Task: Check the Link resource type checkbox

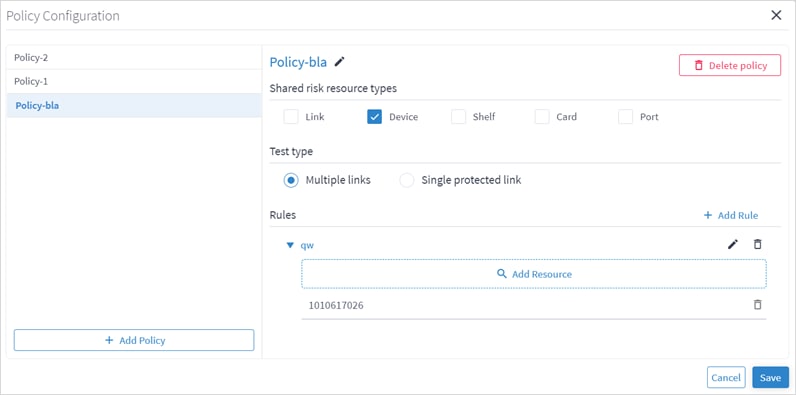Action: [x=291, y=117]
